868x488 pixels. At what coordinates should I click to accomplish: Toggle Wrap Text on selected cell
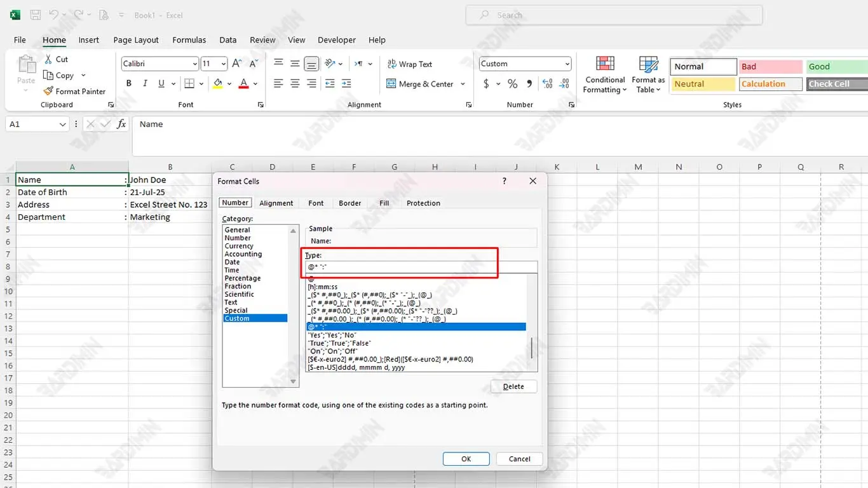(410, 64)
